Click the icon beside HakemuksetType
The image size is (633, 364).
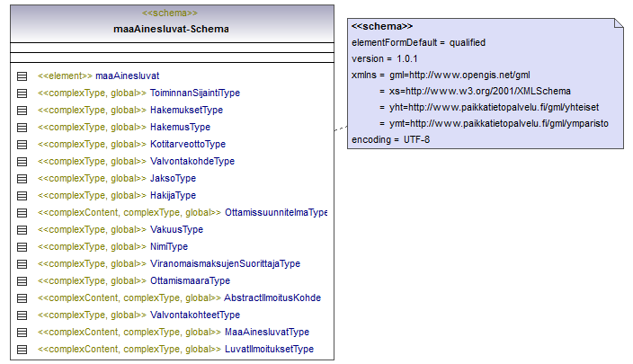click(x=22, y=111)
